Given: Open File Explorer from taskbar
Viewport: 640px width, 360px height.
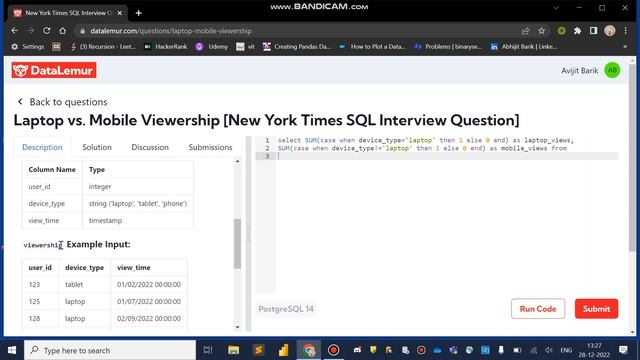Looking at the screenshot, I should click(233, 350).
